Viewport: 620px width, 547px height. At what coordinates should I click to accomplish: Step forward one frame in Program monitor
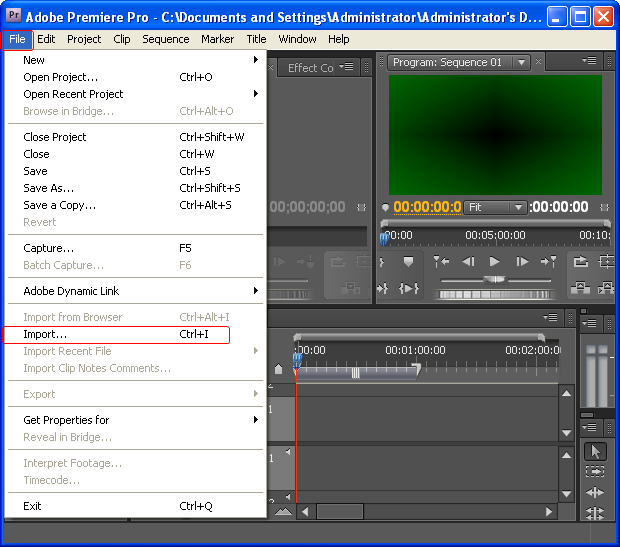point(522,261)
